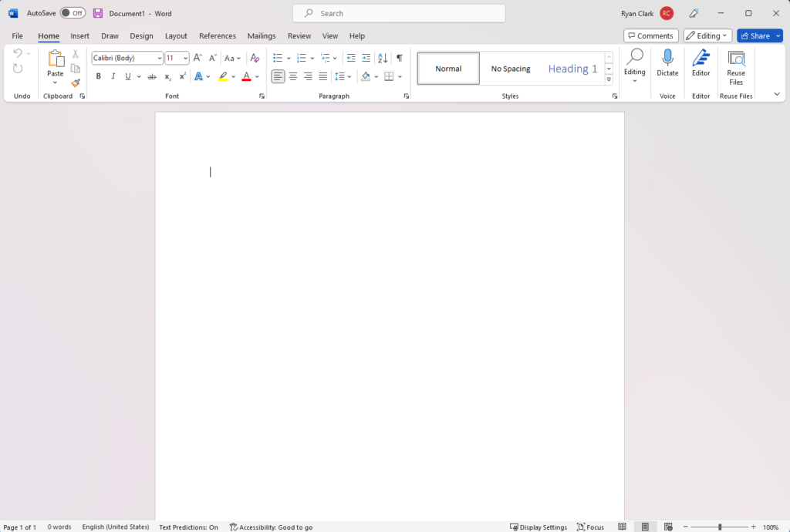Viewport: 790px width, 532px height.
Task: Click the Search box in title bar
Action: [399, 14]
